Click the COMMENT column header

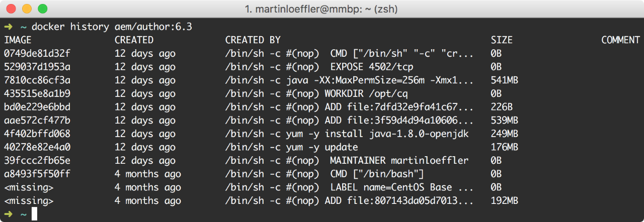[x=620, y=40]
